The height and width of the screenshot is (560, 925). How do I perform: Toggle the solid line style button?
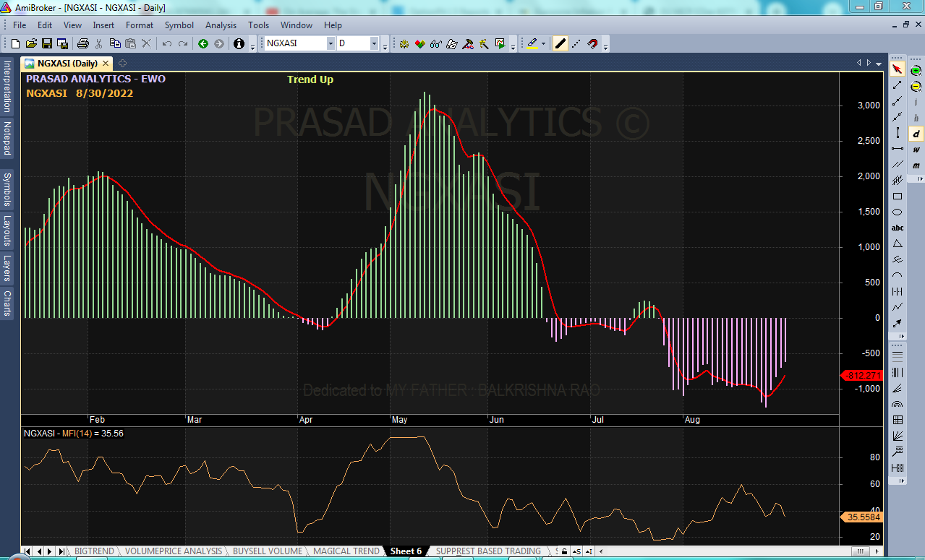pyautogui.click(x=560, y=43)
